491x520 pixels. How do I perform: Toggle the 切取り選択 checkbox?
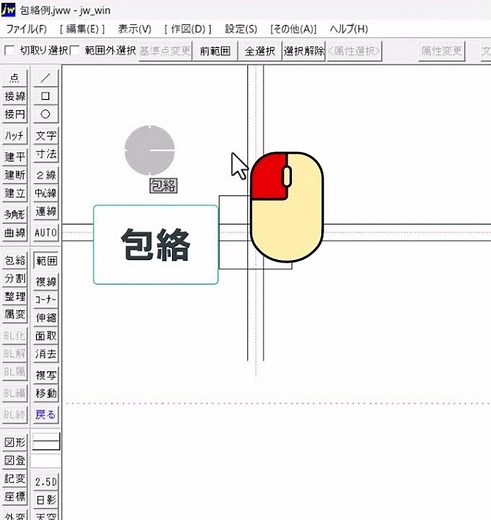click(x=9, y=51)
